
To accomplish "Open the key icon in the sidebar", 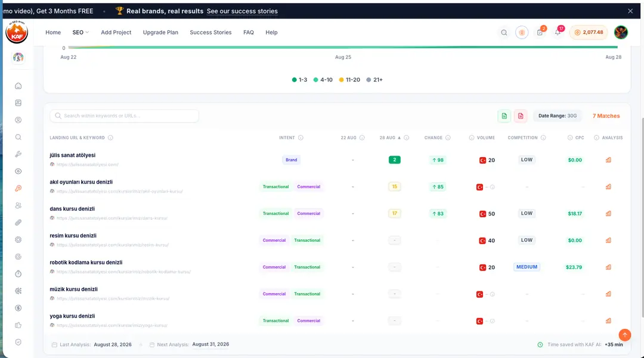I will [18, 189].
